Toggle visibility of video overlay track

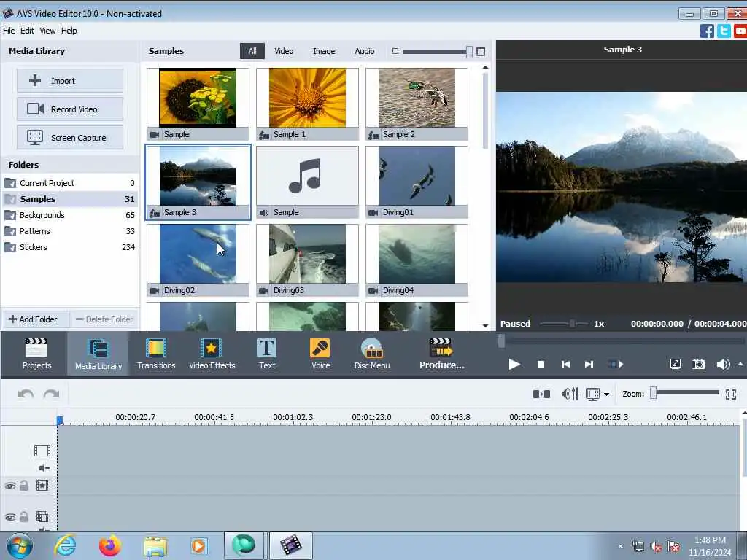[x=10, y=517]
